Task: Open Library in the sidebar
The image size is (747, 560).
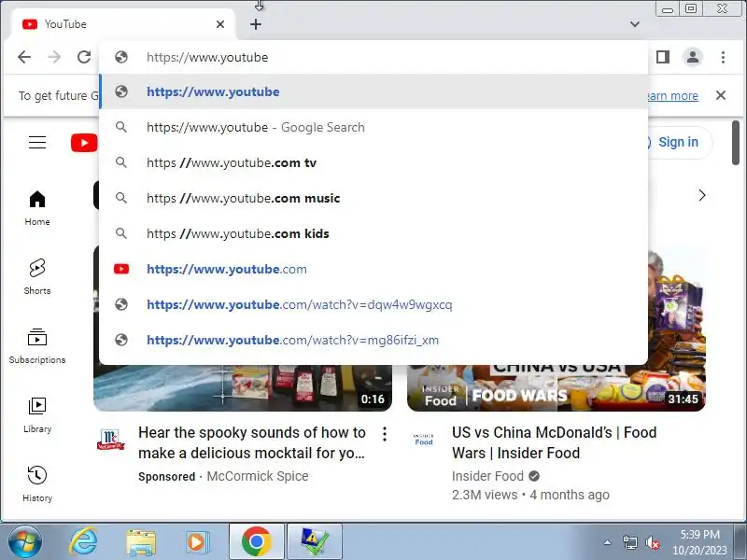Action: click(x=37, y=415)
